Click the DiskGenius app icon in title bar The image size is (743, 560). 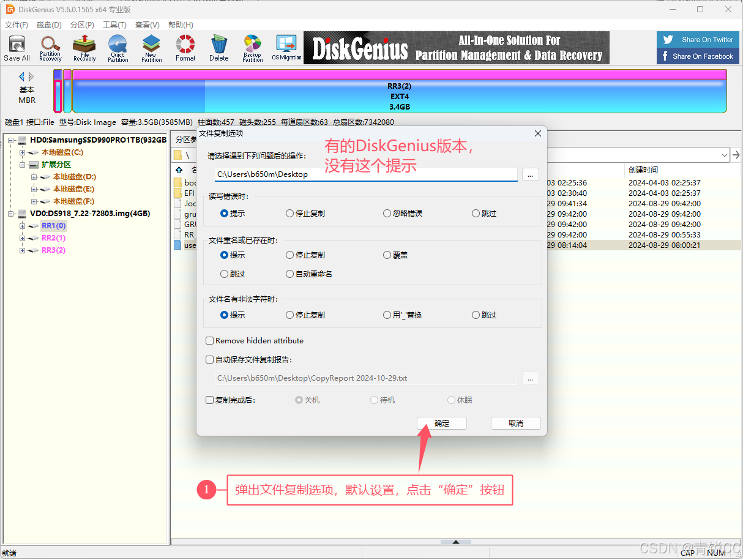10,9
